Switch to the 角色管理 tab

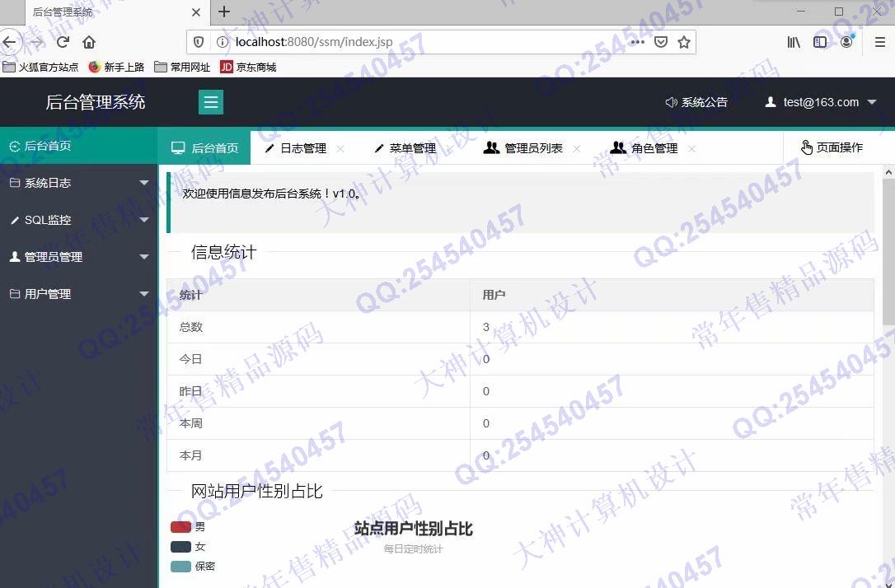click(654, 148)
